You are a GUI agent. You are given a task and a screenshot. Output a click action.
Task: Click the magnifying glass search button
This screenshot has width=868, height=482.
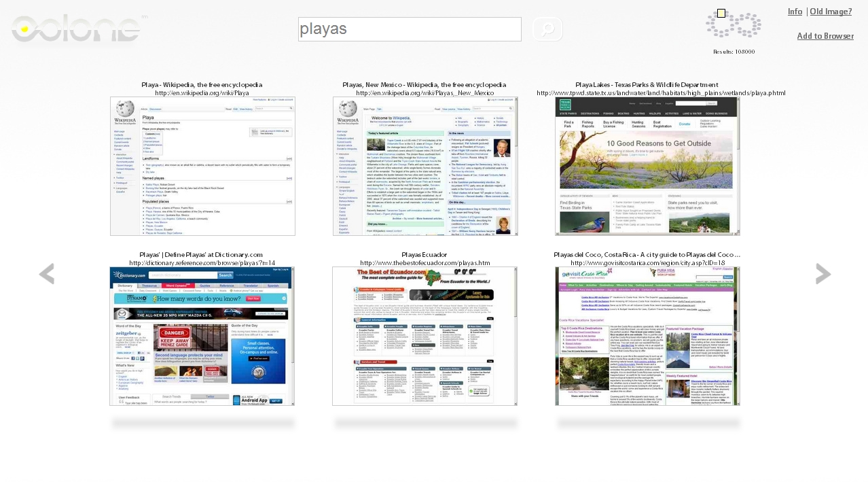pos(547,29)
